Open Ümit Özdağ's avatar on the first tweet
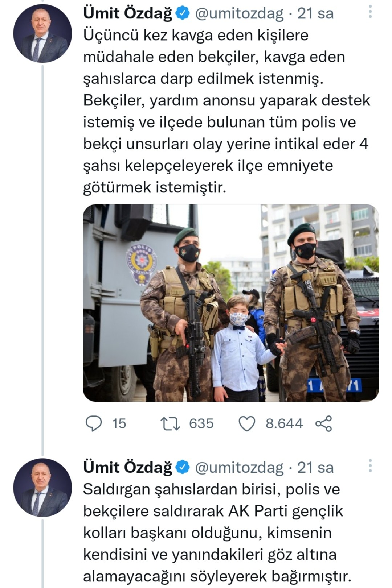 coord(42,33)
